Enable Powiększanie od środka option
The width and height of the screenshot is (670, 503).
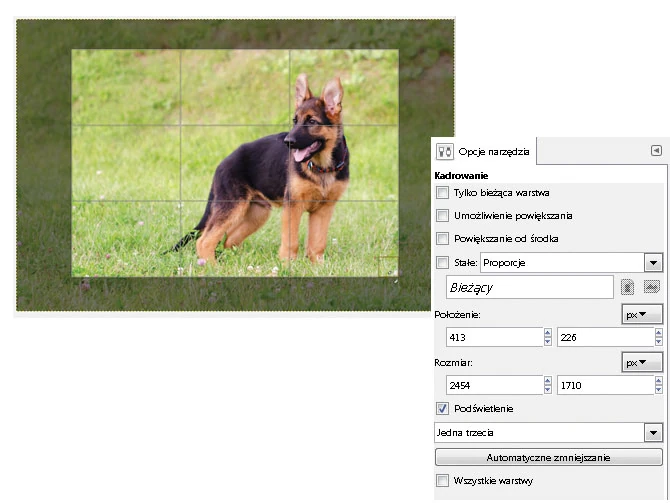(x=442, y=238)
